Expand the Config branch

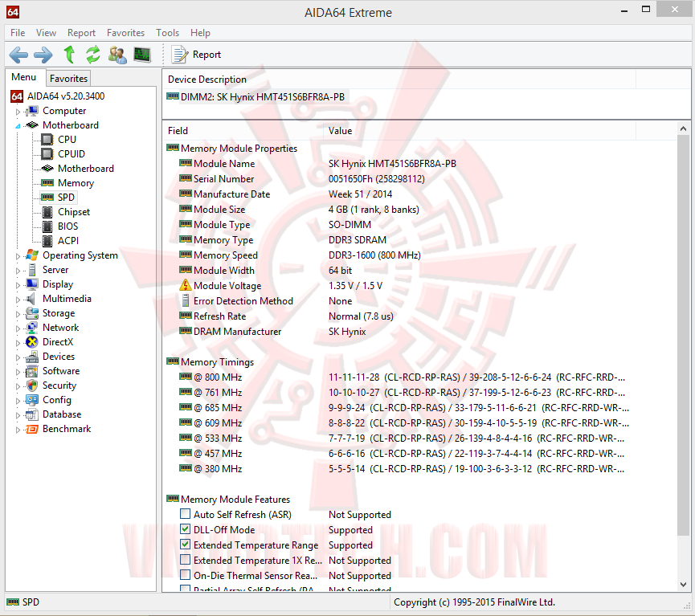tap(18, 401)
